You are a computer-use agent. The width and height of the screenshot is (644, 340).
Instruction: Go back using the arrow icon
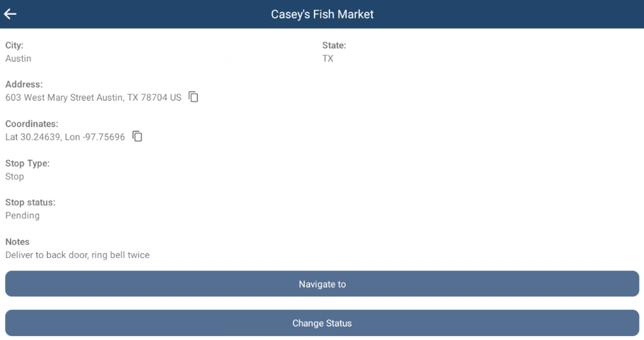click(10, 14)
